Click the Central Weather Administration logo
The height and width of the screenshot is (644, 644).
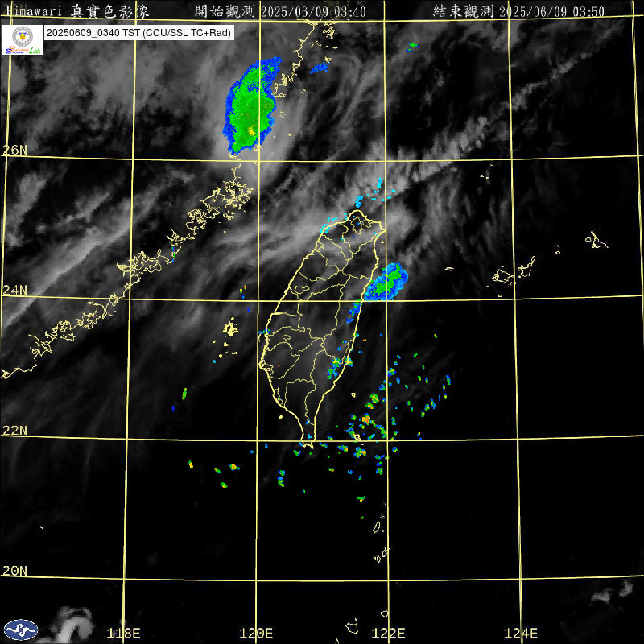(21, 630)
